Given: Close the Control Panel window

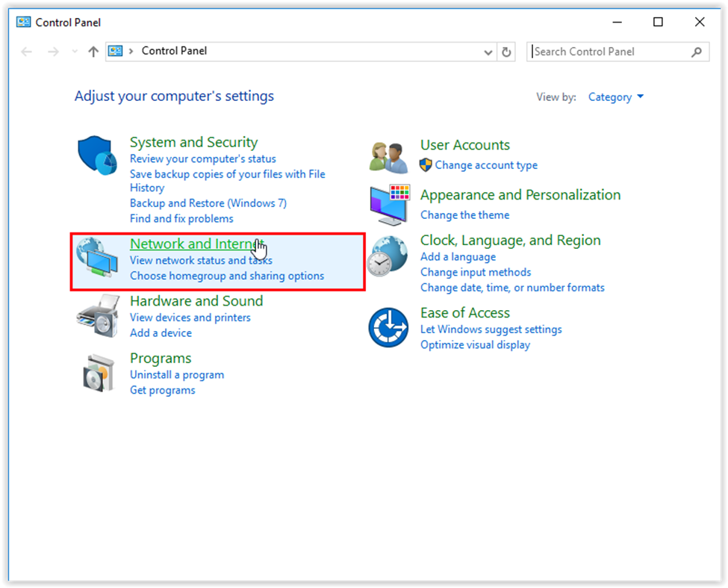Looking at the screenshot, I should coord(700,22).
